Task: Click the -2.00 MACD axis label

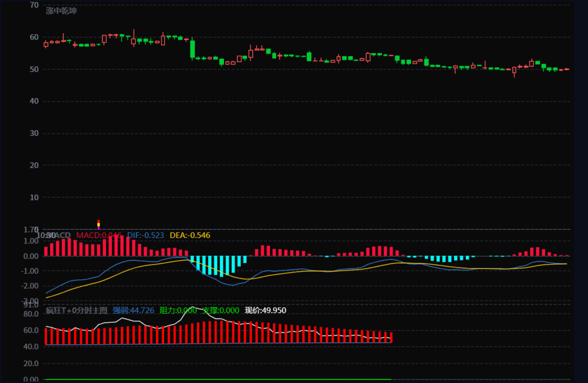Action: (30, 286)
